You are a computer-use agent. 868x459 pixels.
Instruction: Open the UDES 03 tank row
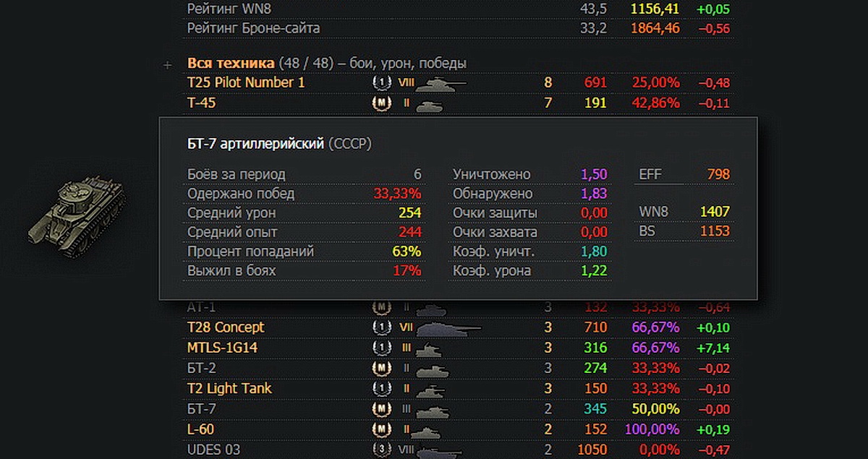pos(213,450)
